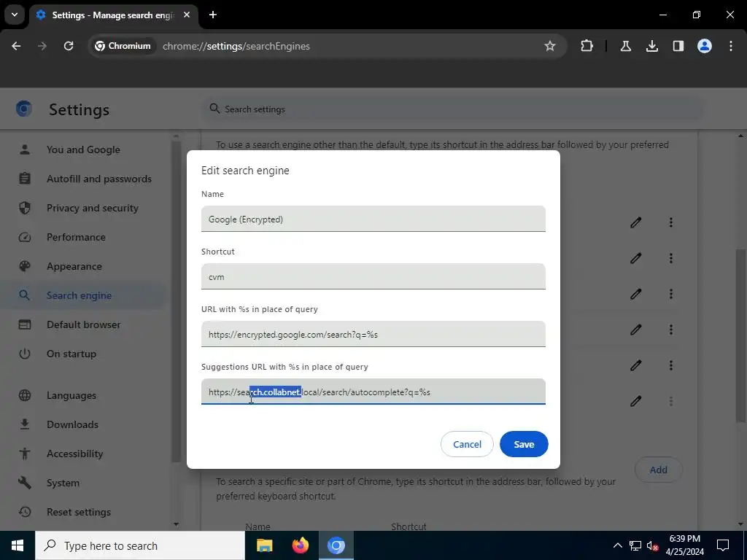Viewport: 747px width, 560px height.
Task: Open System settings
Action: coord(63,483)
